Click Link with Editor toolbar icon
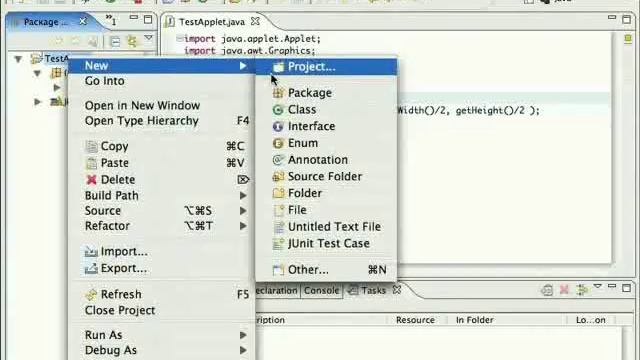Viewport: 640px width, 360px height. 132,41
